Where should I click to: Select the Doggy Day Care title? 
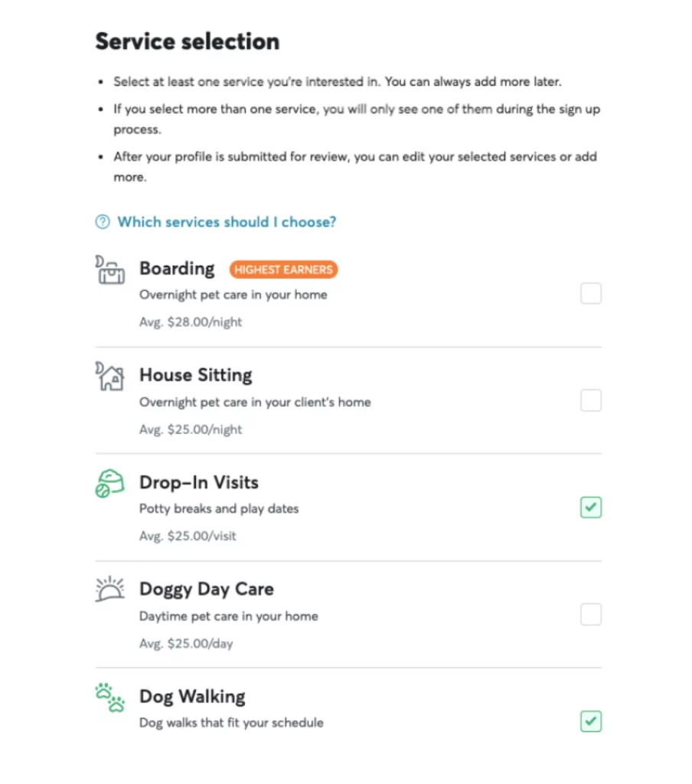(207, 590)
